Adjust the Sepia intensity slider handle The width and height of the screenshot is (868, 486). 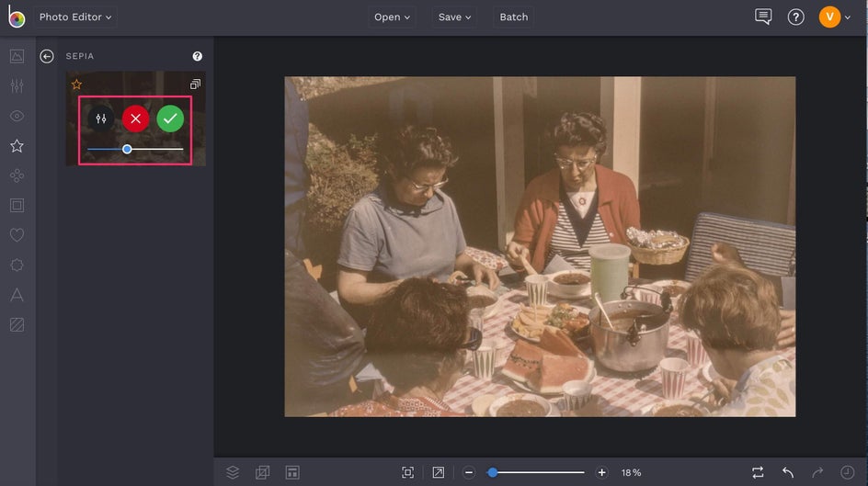[x=127, y=149]
